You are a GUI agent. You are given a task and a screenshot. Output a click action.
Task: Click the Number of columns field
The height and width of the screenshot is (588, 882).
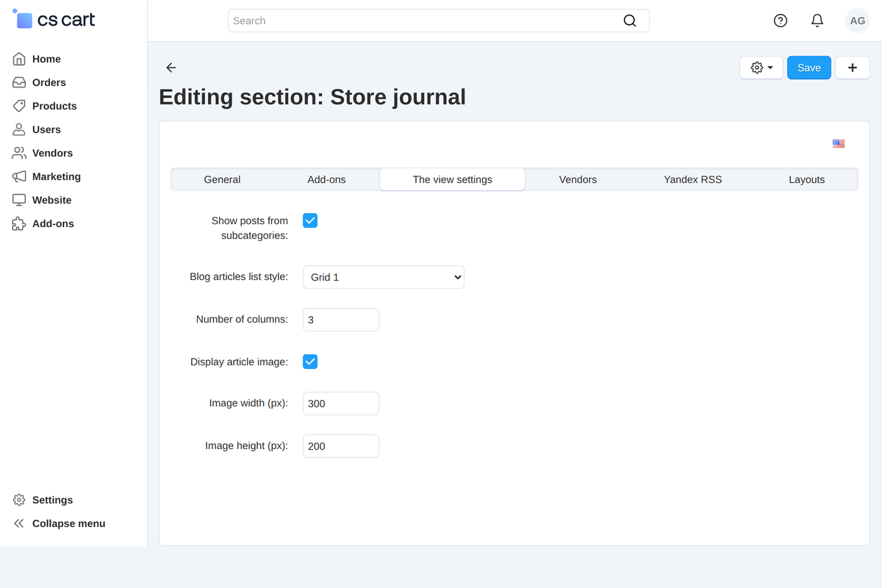point(341,320)
